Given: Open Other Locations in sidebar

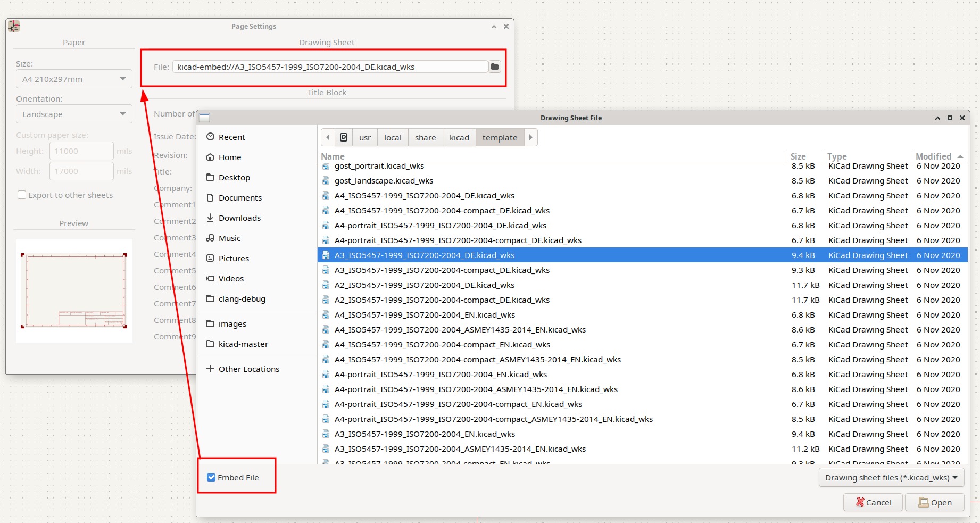Looking at the screenshot, I should [248, 369].
